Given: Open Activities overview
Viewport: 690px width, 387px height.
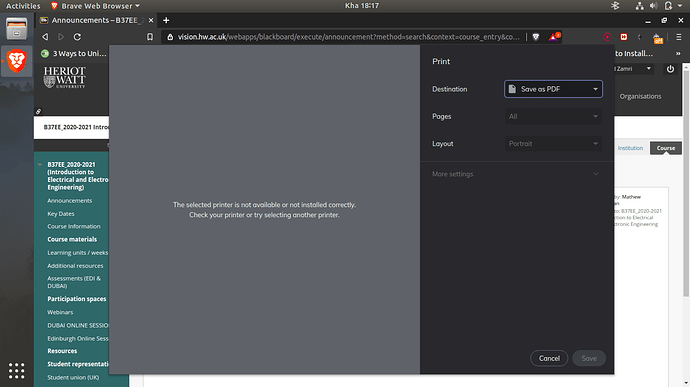Looking at the screenshot, I should (x=23, y=6).
